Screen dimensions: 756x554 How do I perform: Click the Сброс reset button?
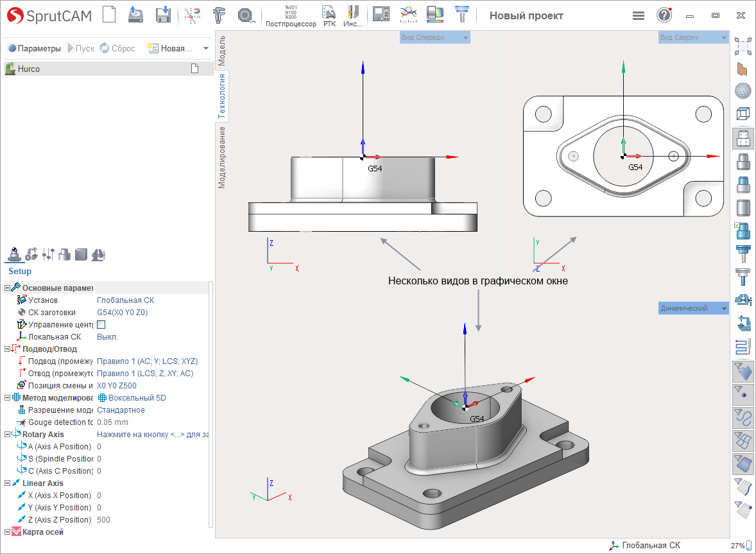coord(117,48)
